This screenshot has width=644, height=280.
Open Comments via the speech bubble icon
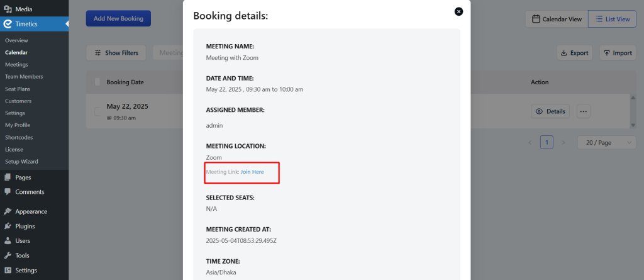point(8,192)
